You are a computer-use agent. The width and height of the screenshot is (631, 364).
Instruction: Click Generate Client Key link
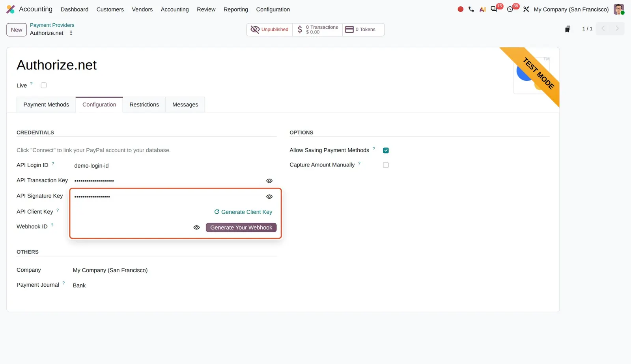(243, 212)
